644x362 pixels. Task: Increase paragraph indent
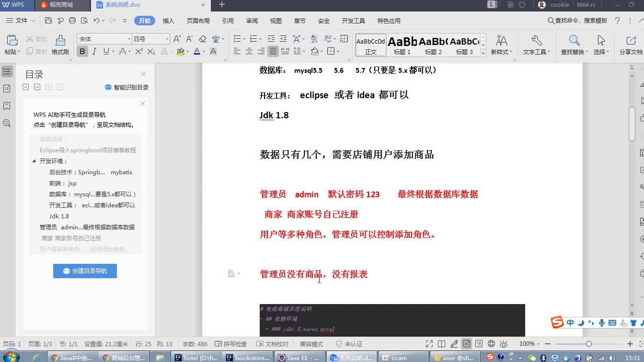click(283, 39)
